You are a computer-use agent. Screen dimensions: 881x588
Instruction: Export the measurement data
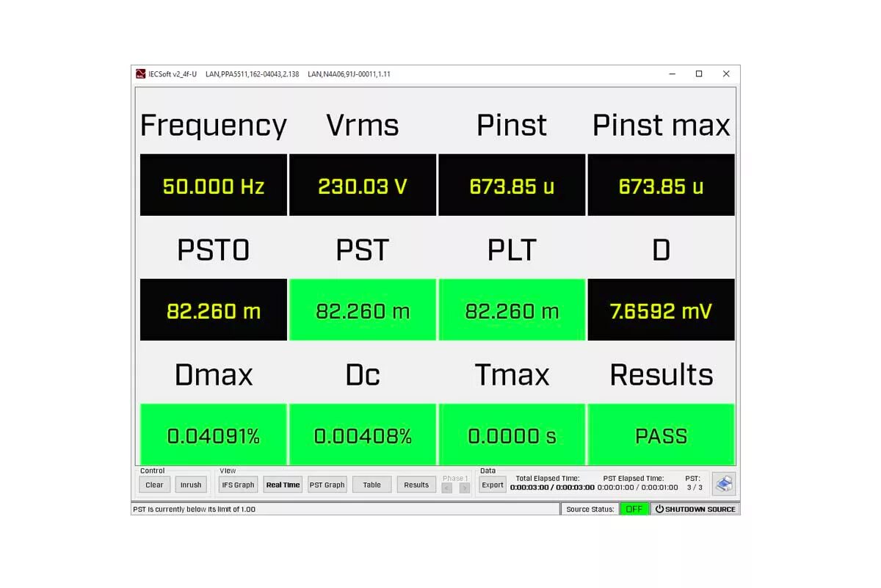click(x=492, y=484)
